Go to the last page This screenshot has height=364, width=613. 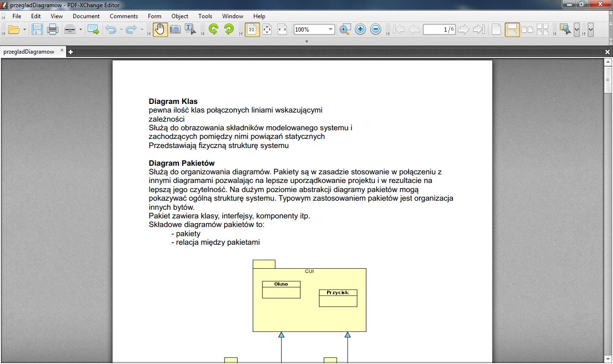pos(478,30)
